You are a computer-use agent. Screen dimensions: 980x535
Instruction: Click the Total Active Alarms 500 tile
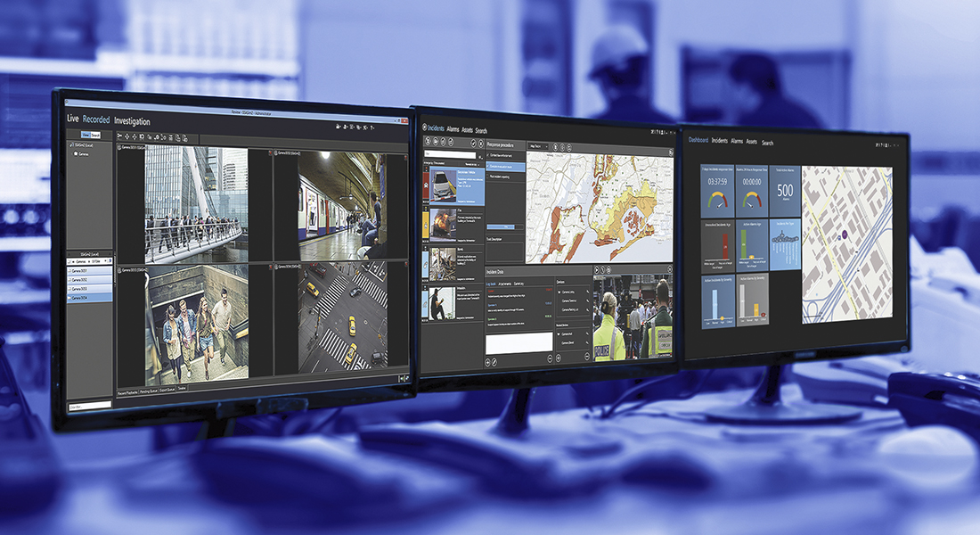tap(785, 188)
